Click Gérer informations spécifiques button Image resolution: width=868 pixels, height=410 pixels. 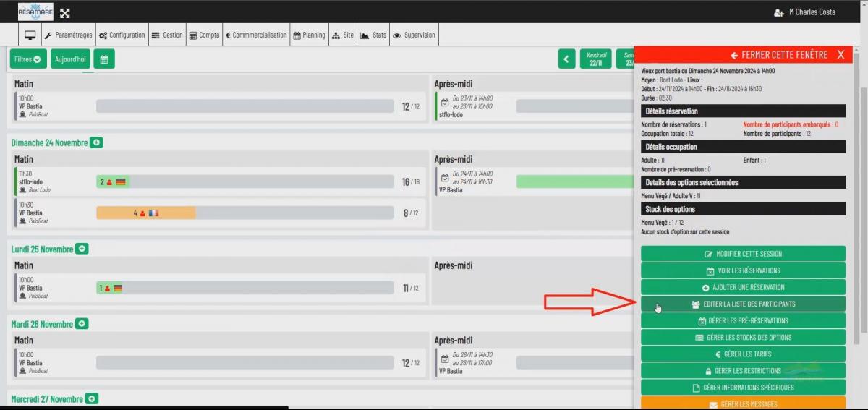point(743,388)
